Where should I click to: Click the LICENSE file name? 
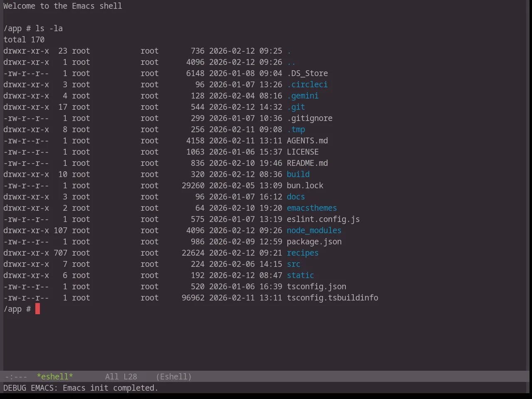303,152
